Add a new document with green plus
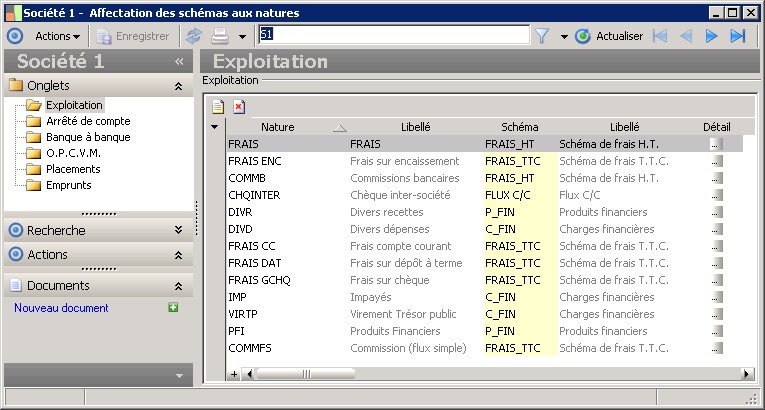Image resolution: width=765 pixels, height=410 pixels. [173, 308]
